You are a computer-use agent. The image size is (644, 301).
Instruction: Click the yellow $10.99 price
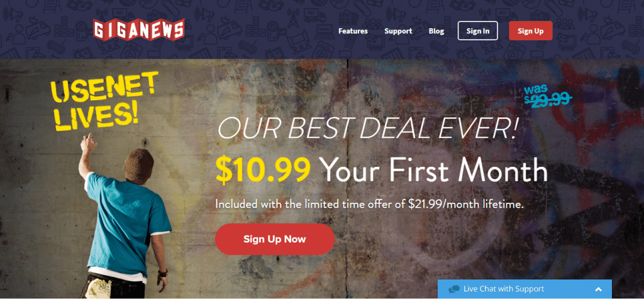click(x=263, y=169)
